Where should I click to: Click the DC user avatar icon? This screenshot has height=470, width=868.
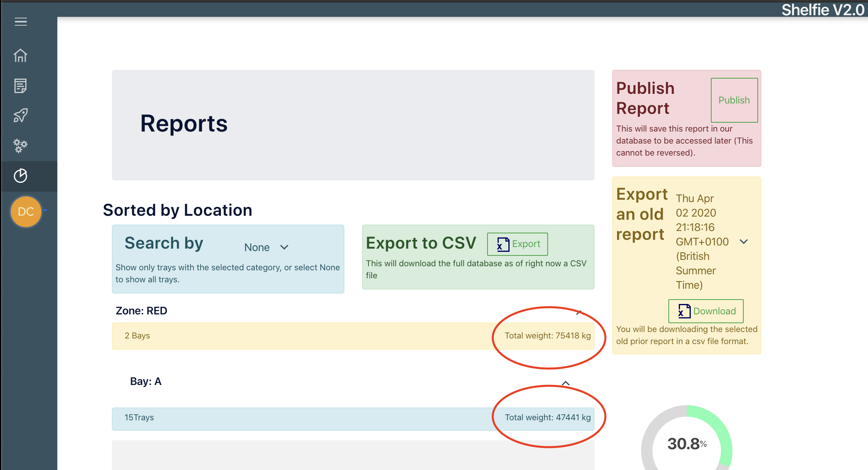(x=26, y=211)
